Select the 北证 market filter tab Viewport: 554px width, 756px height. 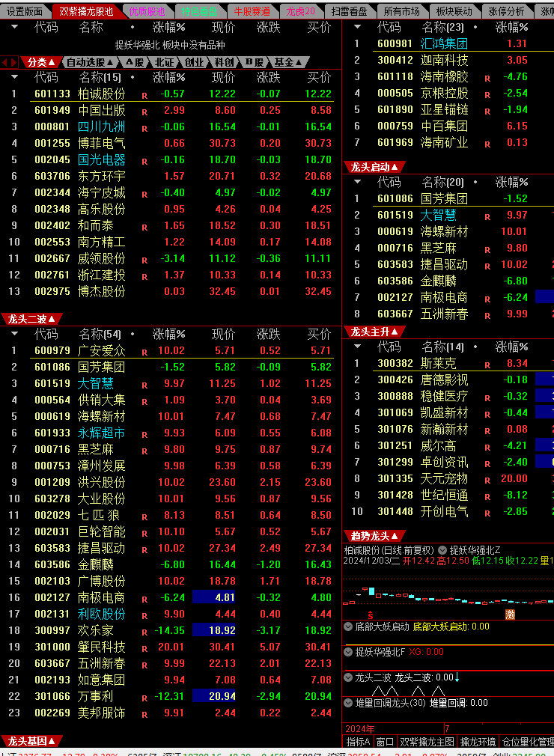pyautogui.click(x=165, y=62)
